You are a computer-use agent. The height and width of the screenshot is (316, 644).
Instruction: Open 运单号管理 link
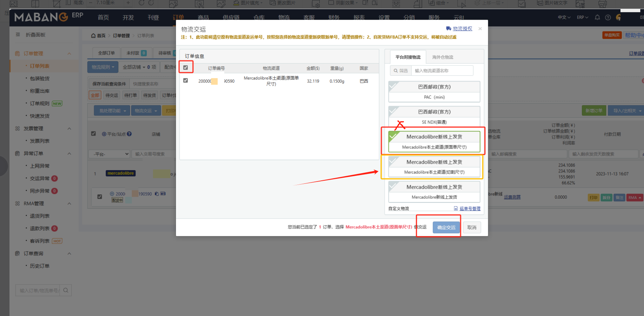(x=470, y=208)
